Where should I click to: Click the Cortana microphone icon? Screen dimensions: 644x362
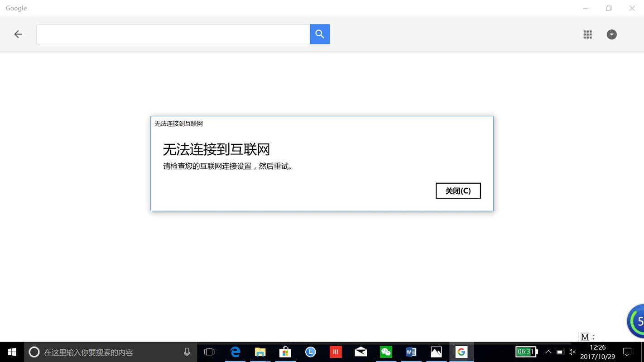[x=187, y=352]
